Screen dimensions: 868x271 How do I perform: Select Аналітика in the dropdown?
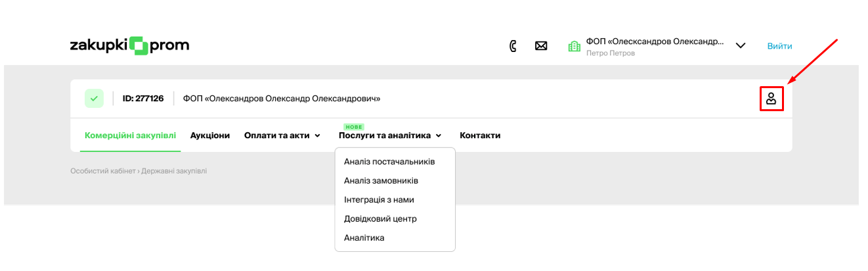[364, 237]
